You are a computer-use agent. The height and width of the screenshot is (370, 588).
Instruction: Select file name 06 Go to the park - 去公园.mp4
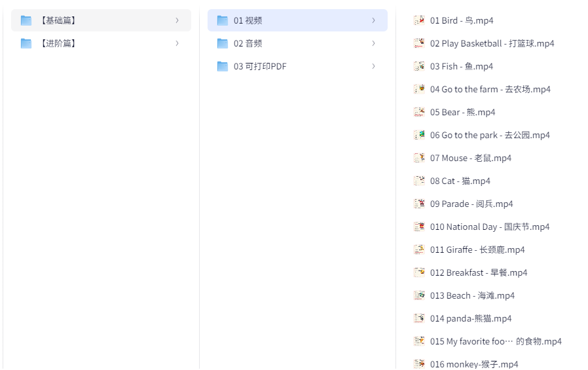pyautogui.click(x=490, y=135)
